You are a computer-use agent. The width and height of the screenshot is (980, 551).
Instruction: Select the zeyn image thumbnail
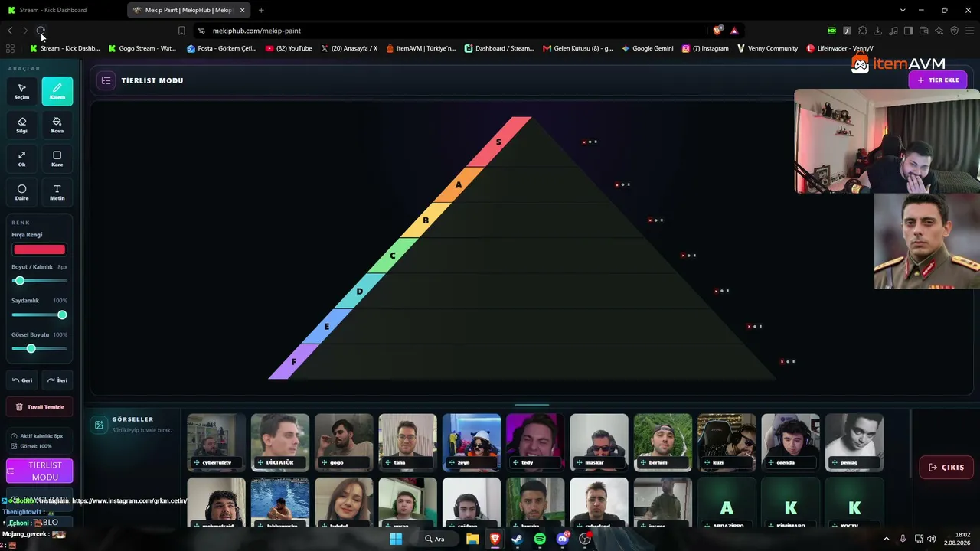(x=472, y=442)
